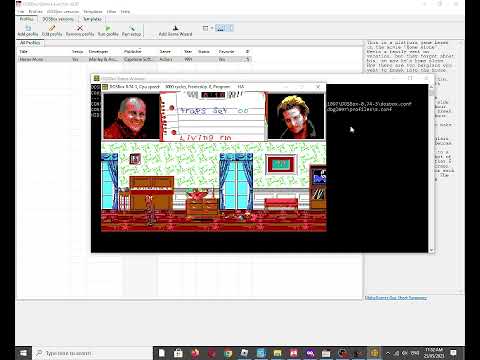The width and height of the screenshot is (480, 360).
Task: Click the Status Window scroll up arrow
Action: 432,87
